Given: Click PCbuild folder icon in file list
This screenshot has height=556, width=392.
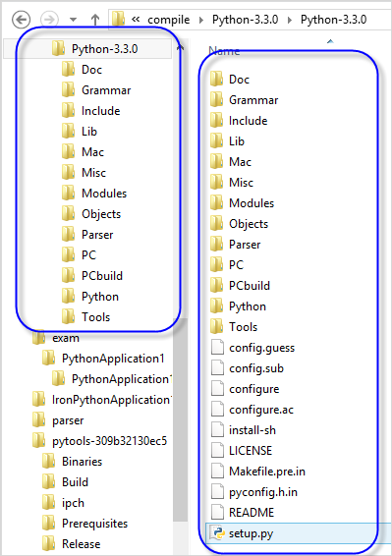Looking at the screenshot, I should [216, 285].
